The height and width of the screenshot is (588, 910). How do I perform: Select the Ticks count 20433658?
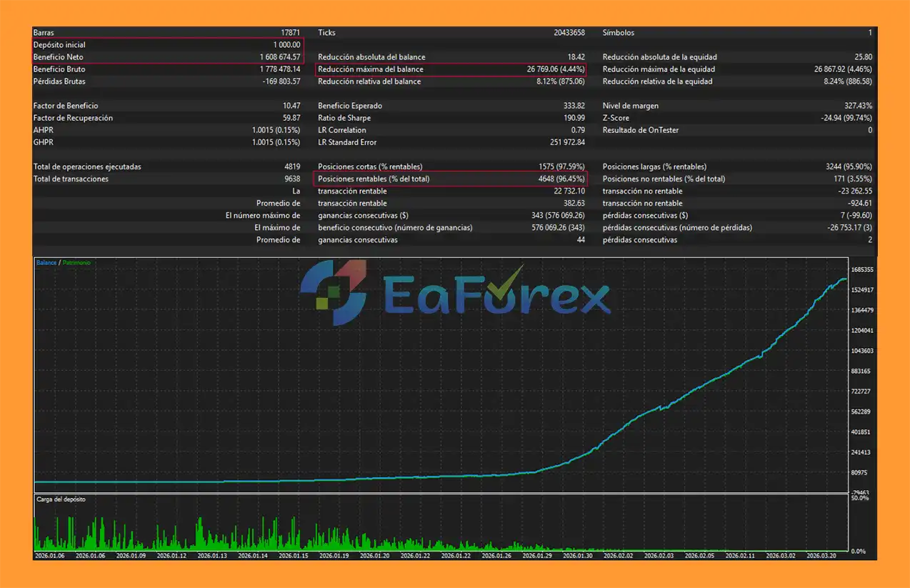tap(569, 33)
